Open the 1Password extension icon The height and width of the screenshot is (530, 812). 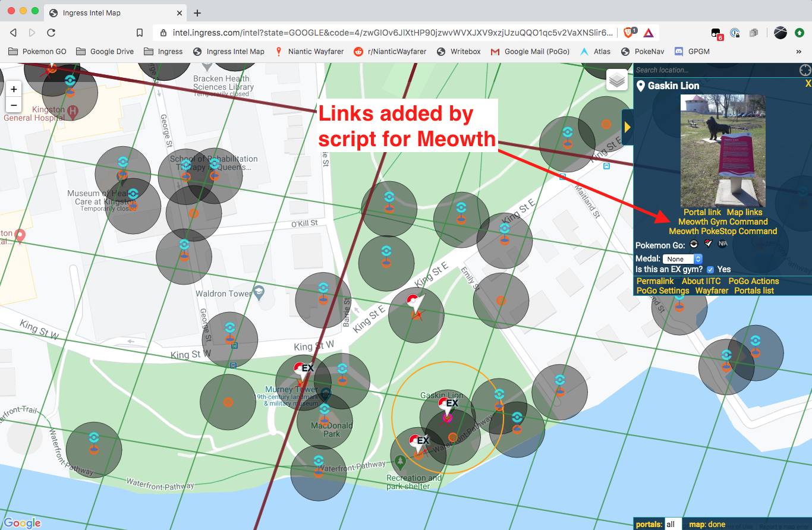(735, 33)
